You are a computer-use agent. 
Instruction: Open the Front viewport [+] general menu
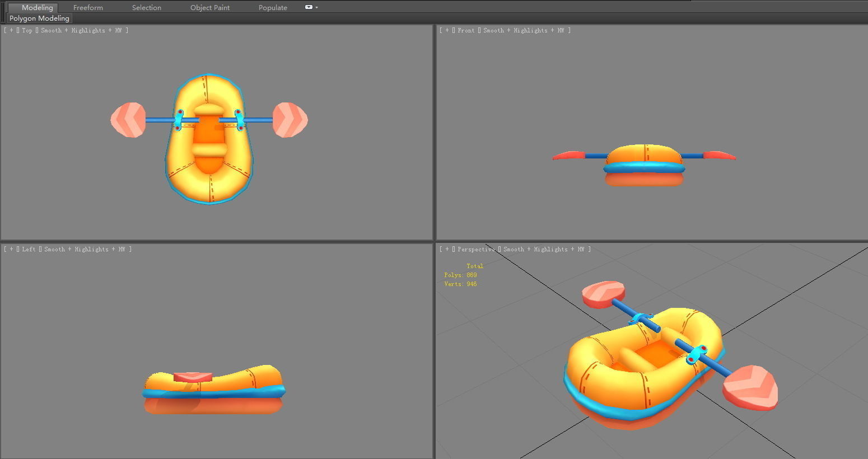coord(447,30)
